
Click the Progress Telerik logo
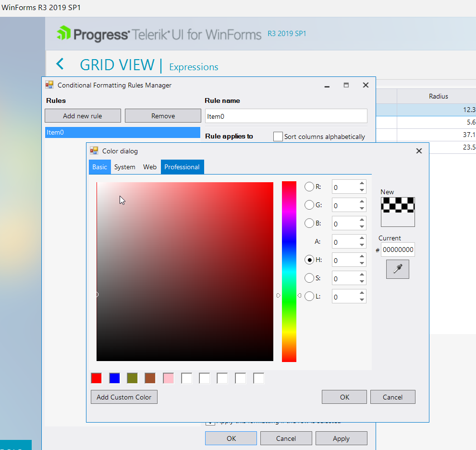click(x=159, y=34)
